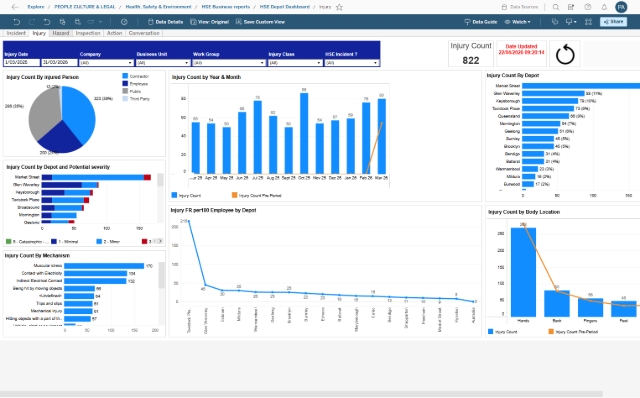Click the Injury Count Pre-Period legend in monthly chart
This screenshot has width=640, height=398.
point(257,196)
